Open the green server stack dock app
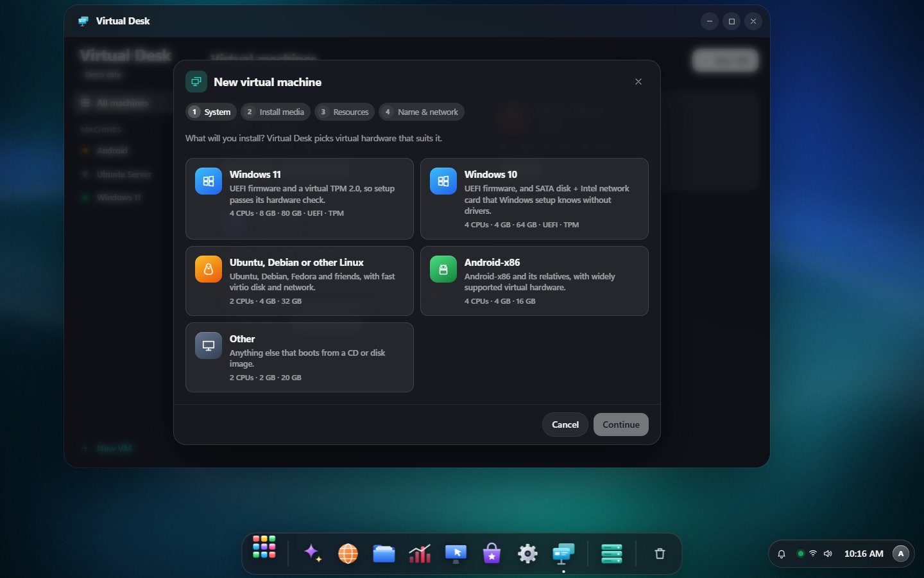 pyautogui.click(x=612, y=553)
